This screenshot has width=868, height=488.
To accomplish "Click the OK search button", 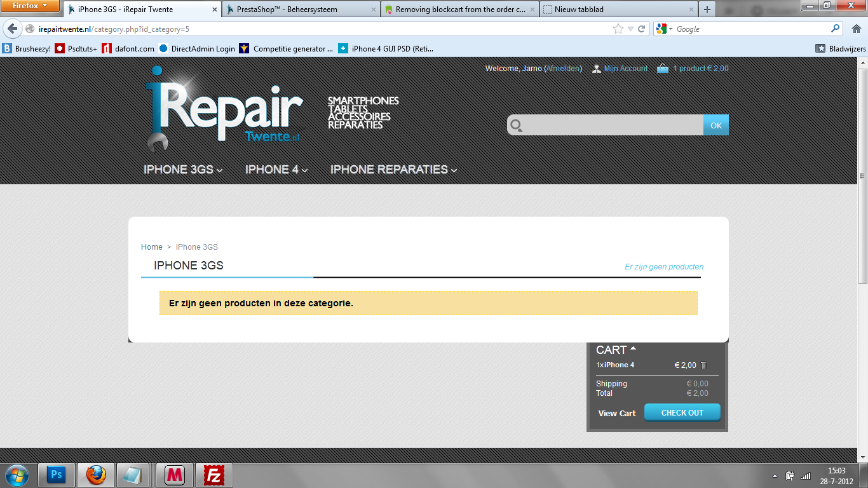I will [716, 125].
